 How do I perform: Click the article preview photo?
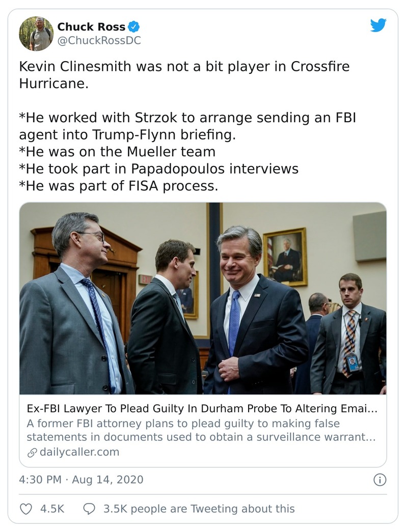point(203,299)
